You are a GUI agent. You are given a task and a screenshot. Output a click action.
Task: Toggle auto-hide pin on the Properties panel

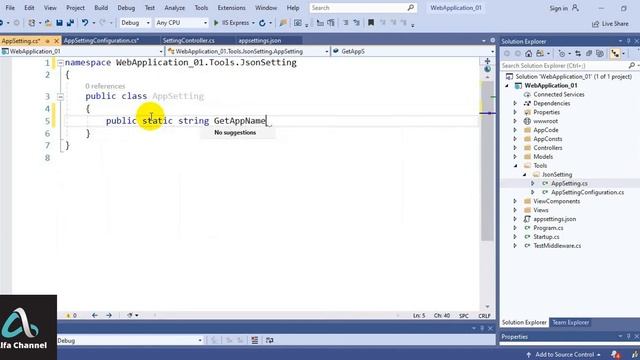pyautogui.click(x=629, y=336)
